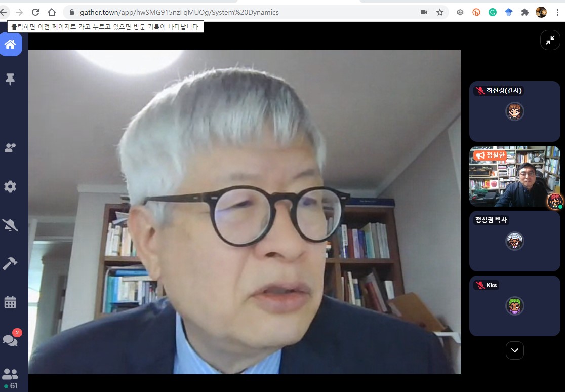The image size is (565, 392).
Task: Click the pin icon in sidebar
Action: pyautogui.click(x=10, y=79)
